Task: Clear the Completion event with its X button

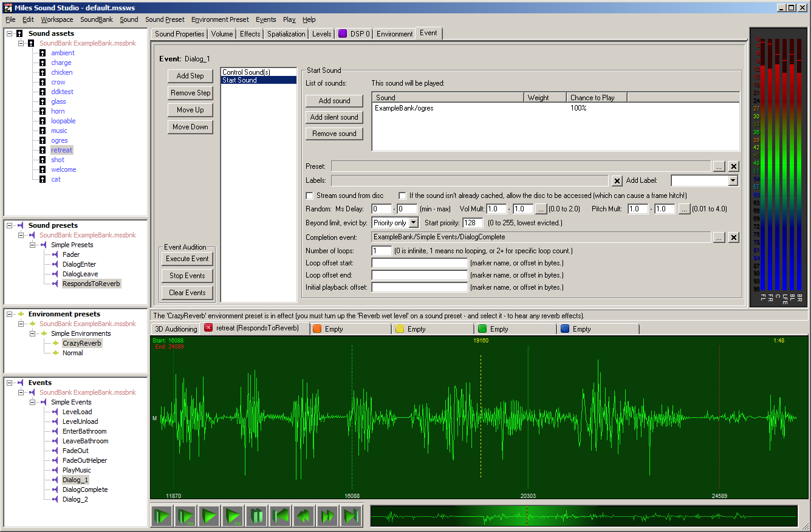Action: 733,237
